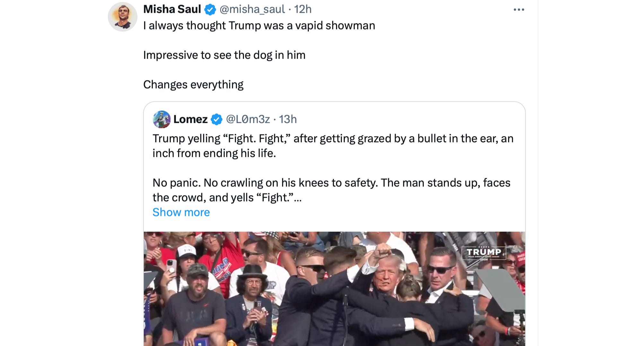Open the Misha Saul display name link
The height and width of the screenshot is (346, 644).
[x=172, y=9]
